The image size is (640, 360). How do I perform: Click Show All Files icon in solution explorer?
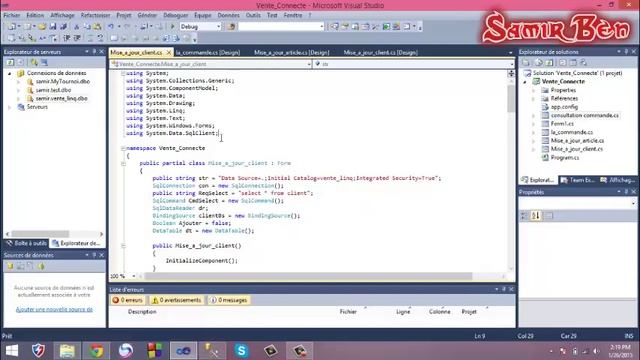(x=538, y=62)
